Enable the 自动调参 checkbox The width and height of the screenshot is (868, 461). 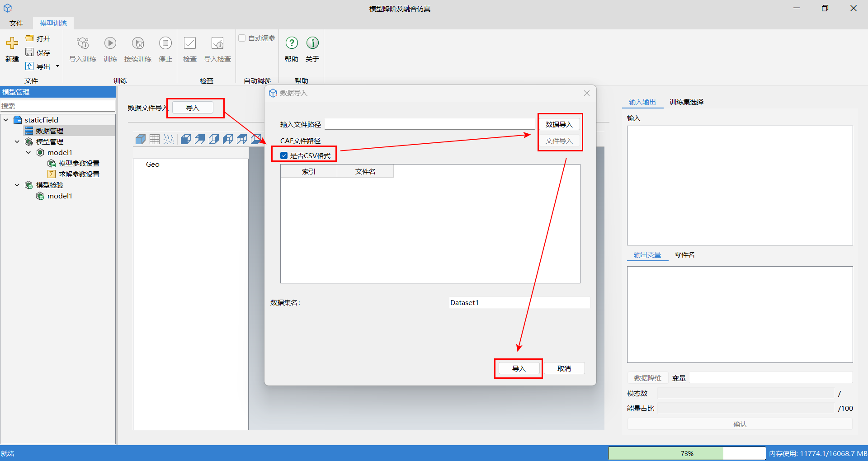tap(242, 38)
